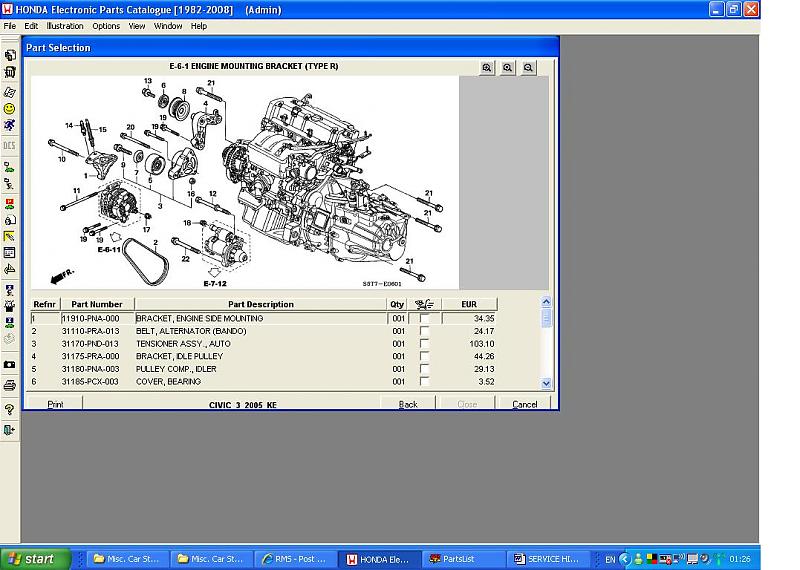This screenshot has height=570, width=800.
Task: Tick the checkbox for COVER, BEARING
Action: [424, 381]
